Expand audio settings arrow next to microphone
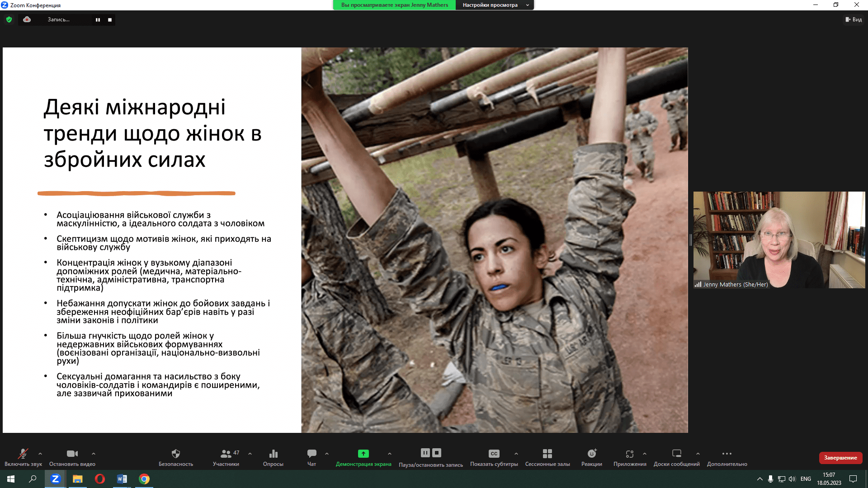 (x=40, y=454)
